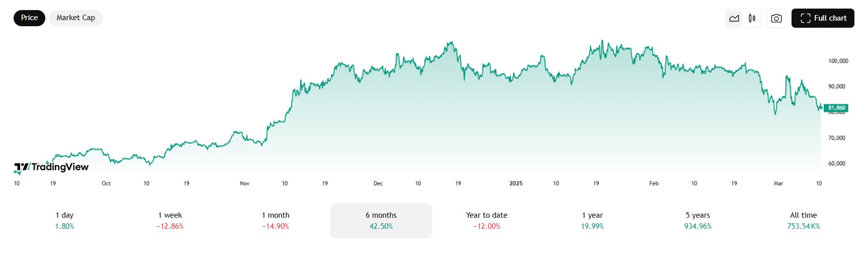Viewport: 868px width, 253px height.
Task: Switch to the Market Cap view
Action: (x=75, y=18)
